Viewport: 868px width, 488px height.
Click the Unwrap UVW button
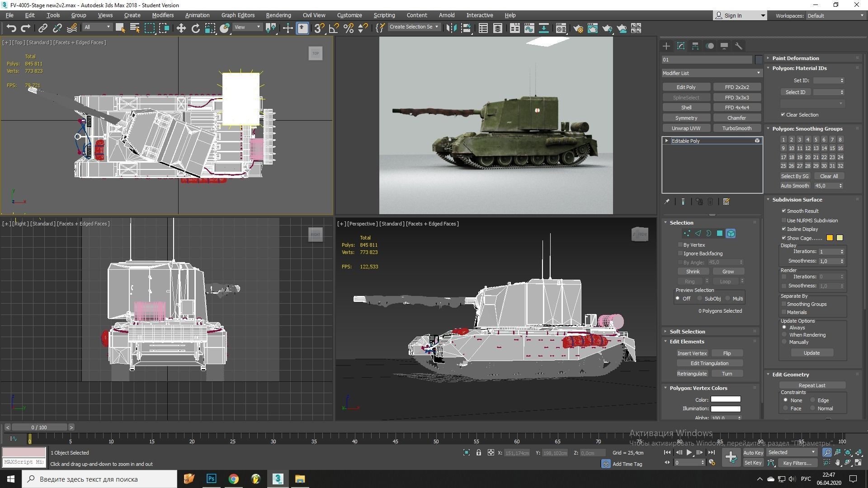686,128
